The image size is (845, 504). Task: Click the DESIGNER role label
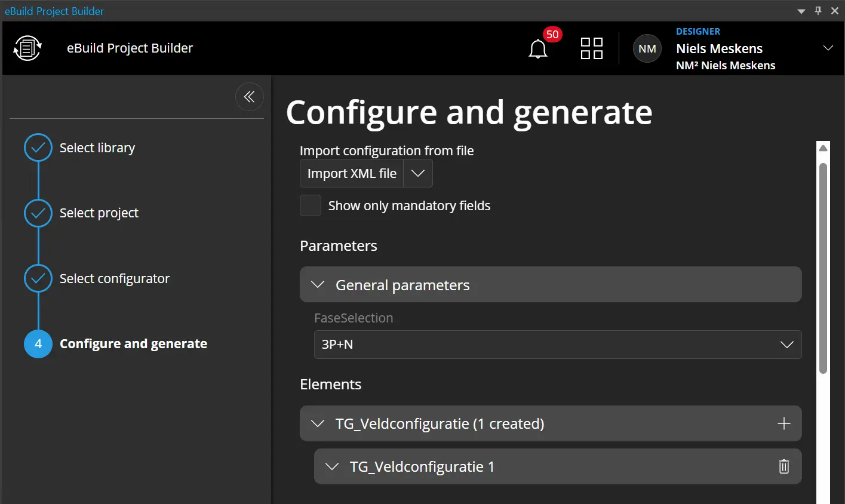[x=698, y=31]
